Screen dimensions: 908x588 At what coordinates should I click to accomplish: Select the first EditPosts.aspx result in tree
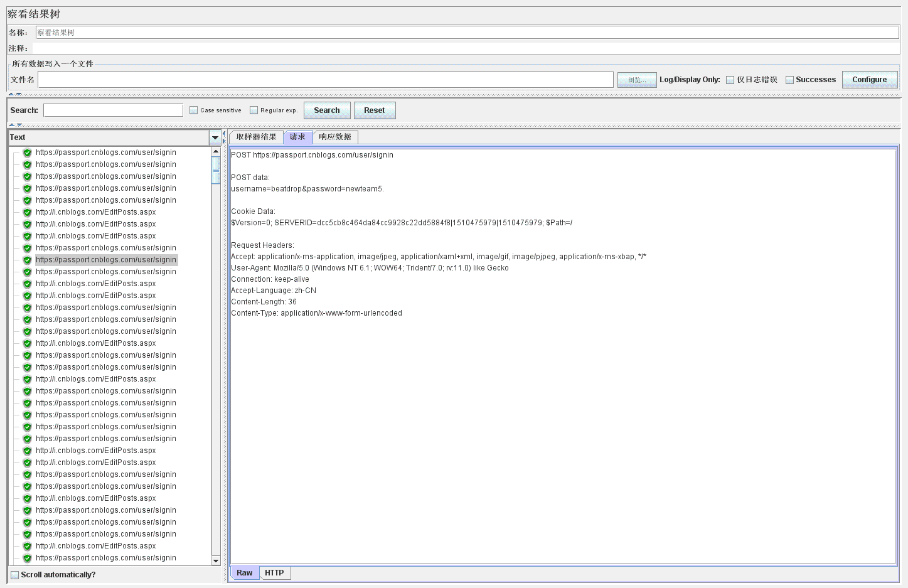click(96, 212)
